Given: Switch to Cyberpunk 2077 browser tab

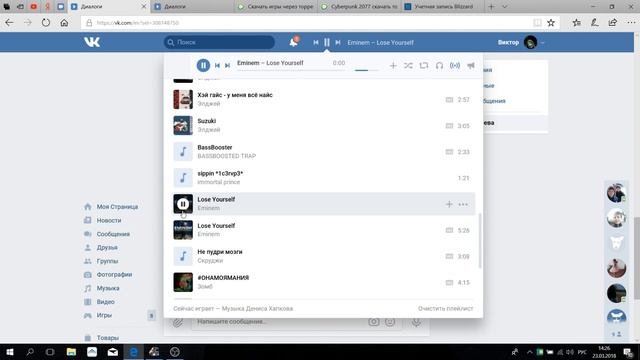Looking at the screenshot, I should [359, 7].
